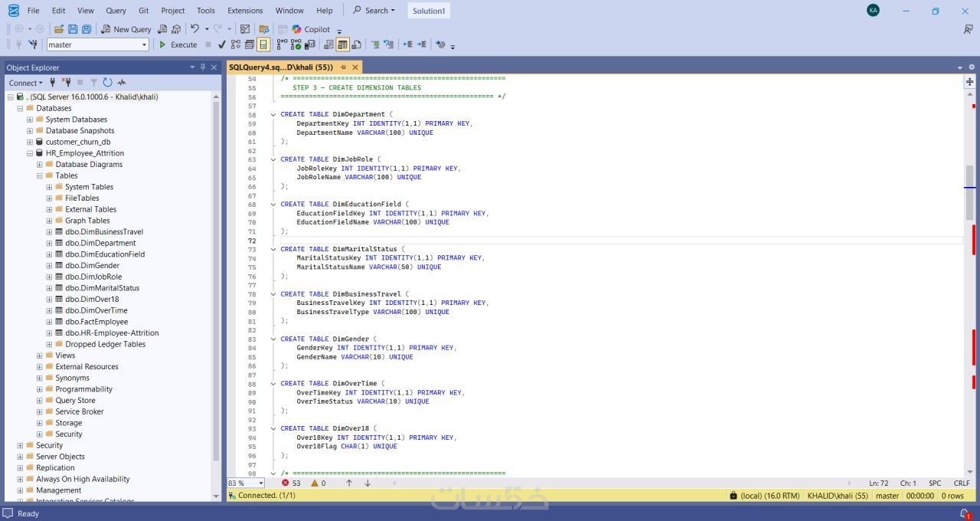This screenshot has height=521, width=980.
Task: Click the Undo arrow icon
Action: pyautogui.click(x=194, y=29)
